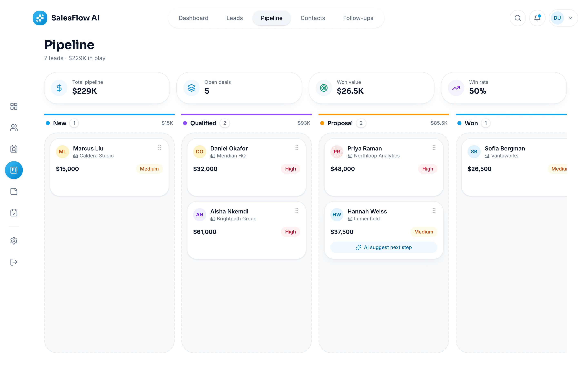Viewport: 588px width, 368px height.
Task: Open Priya Raman lead name
Action: pyautogui.click(x=364, y=148)
